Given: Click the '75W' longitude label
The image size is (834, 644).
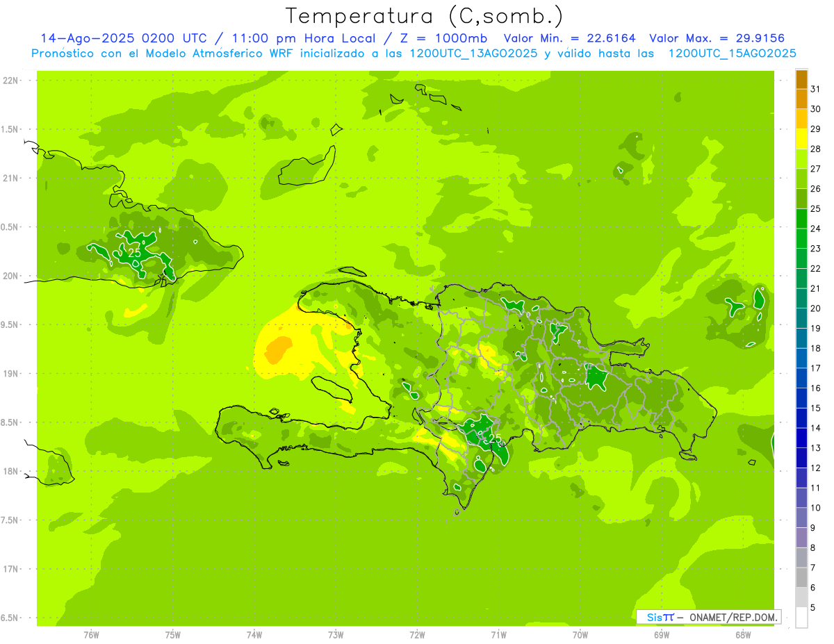Looking at the screenshot, I should coord(173,635).
